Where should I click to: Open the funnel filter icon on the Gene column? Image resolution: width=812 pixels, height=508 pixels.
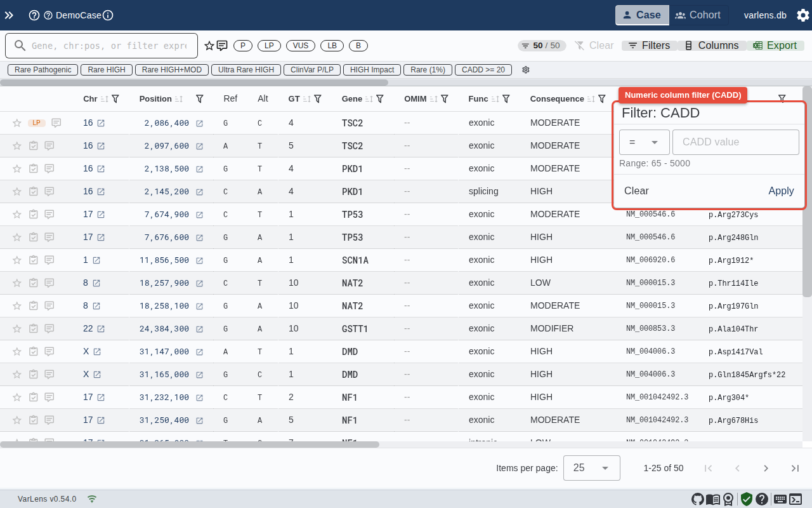point(380,99)
